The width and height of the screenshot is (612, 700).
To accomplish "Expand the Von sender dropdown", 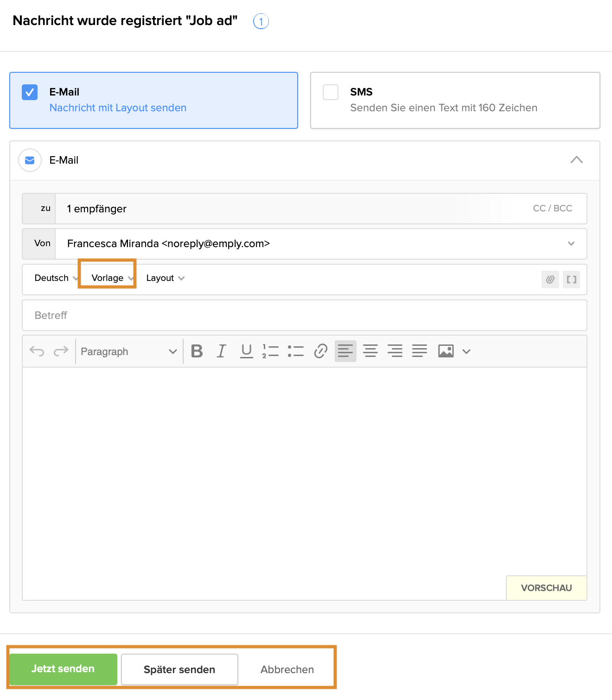I will click(571, 244).
